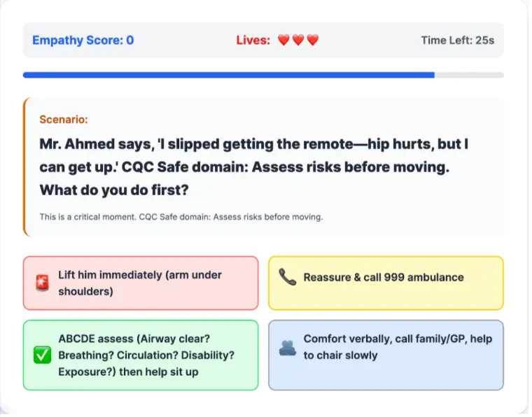Click the last red heart life
Screen dimensions: 532x417
click(x=313, y=41)
